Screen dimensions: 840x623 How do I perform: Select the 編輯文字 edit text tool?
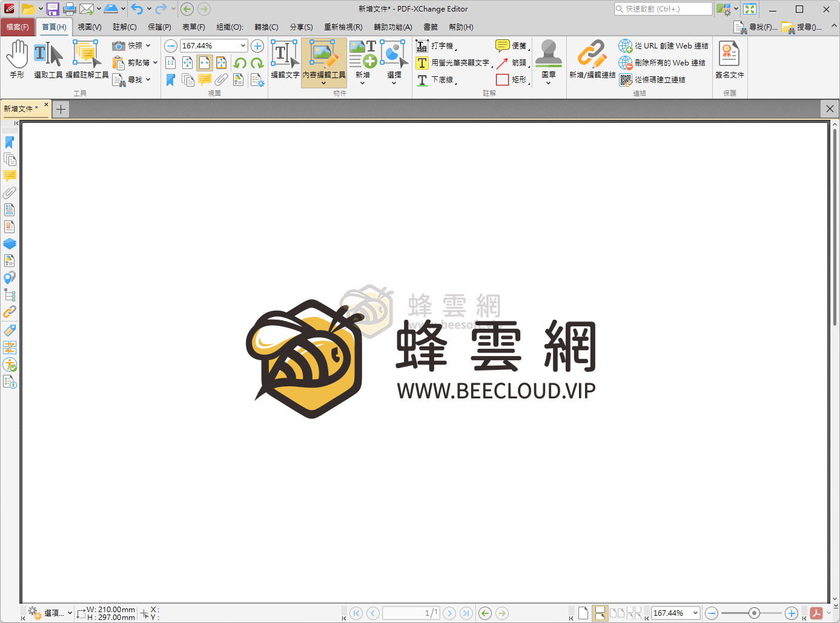coord(285,59)
